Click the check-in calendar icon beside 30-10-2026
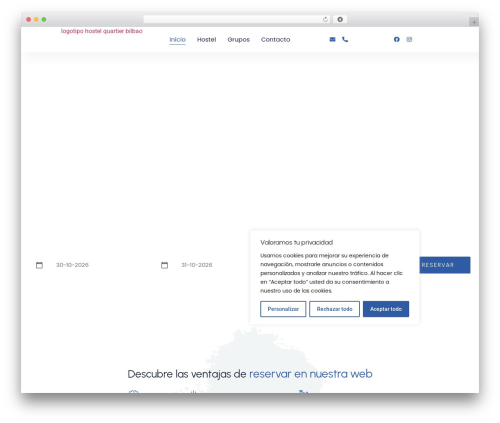 (39, 265)
